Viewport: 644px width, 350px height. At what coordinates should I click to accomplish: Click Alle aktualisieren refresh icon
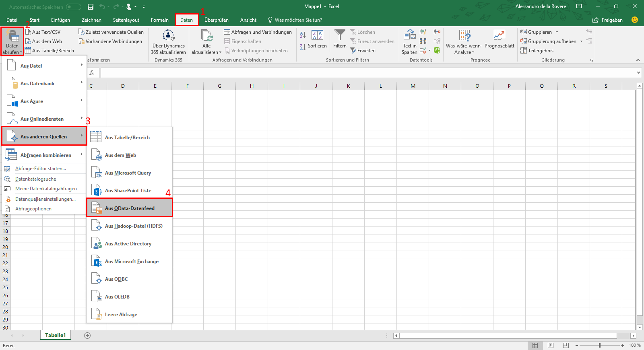pyautogui.click(x=206, y=36)
